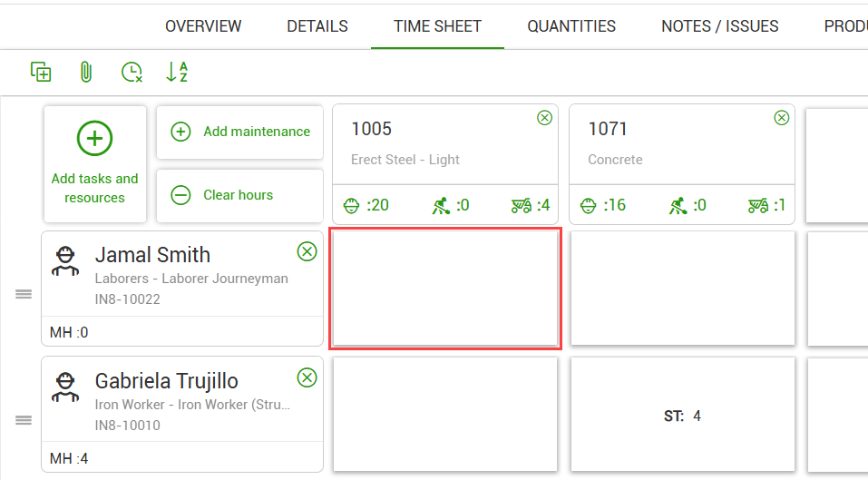This screenshot has height=480, width=868.
Task: Click drag handle beside Jamal Smith
Action: tap(24, 294)
